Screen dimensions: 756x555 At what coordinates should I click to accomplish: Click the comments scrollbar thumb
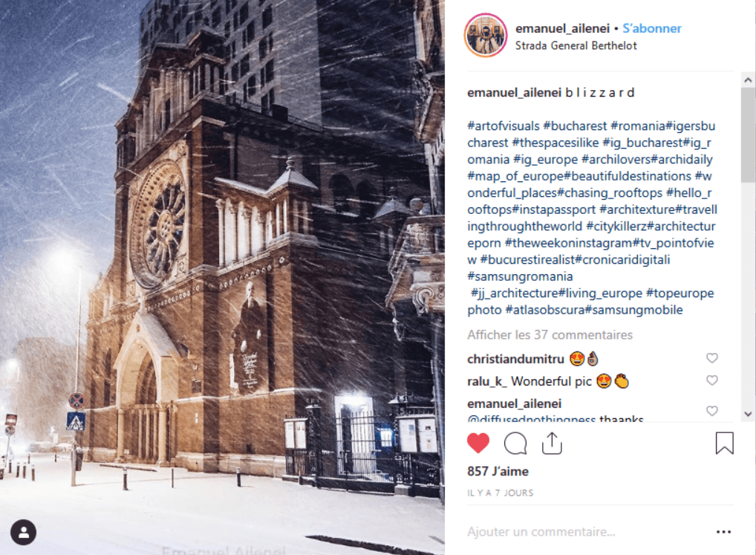[x=749, y=135]
